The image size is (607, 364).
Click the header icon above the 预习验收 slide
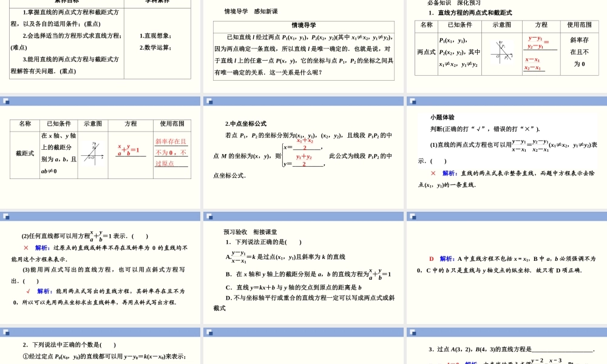[210, 216]
